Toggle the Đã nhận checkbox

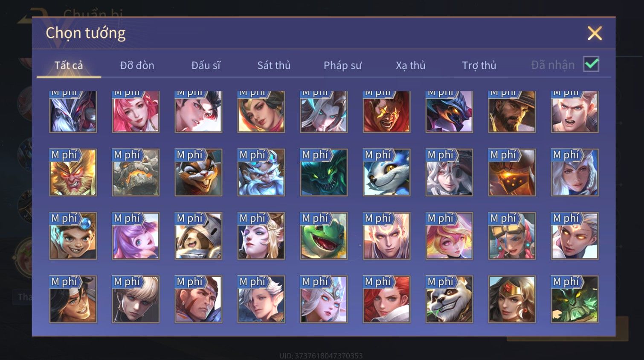[x=591, y=64]
